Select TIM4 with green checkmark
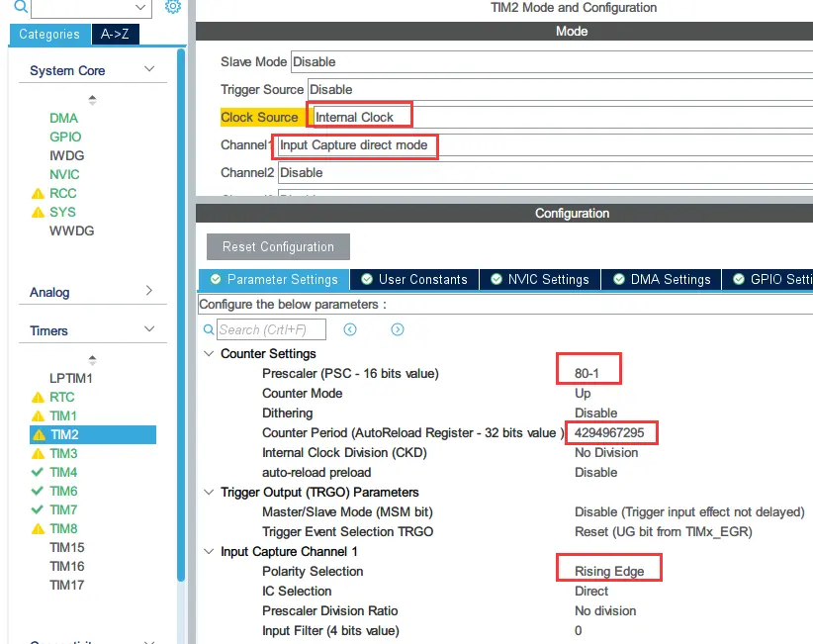This screenshot has width=813, height=644. point(63,472)
